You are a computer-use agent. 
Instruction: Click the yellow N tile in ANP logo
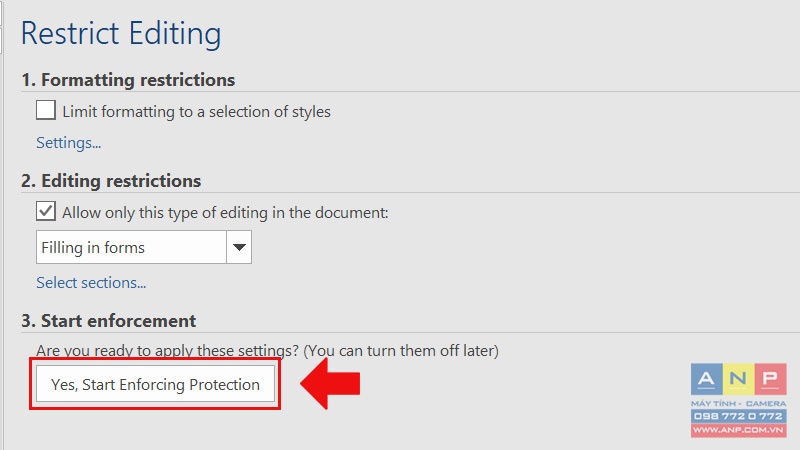tap(738, 379)
